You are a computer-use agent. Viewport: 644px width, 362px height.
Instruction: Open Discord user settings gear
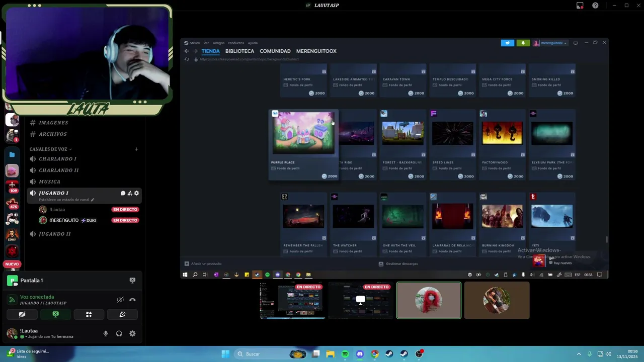coord(132,334)
